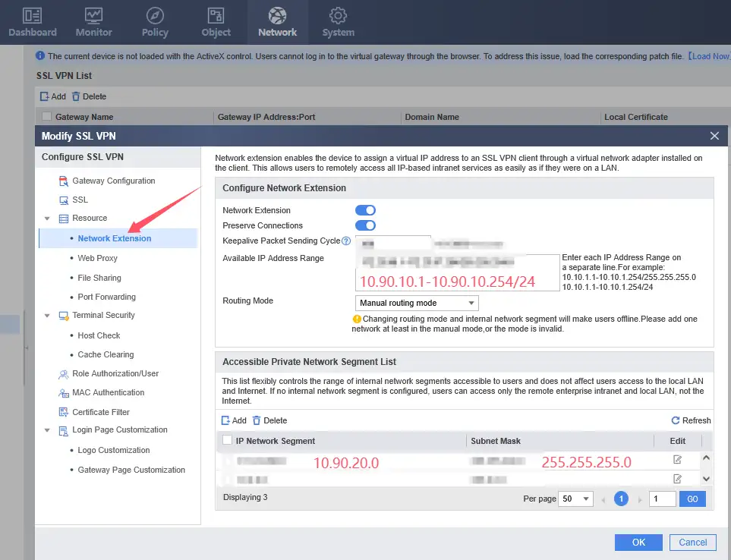
Task: Select Web Proxy in the sidebar
Action: point(97,258)
